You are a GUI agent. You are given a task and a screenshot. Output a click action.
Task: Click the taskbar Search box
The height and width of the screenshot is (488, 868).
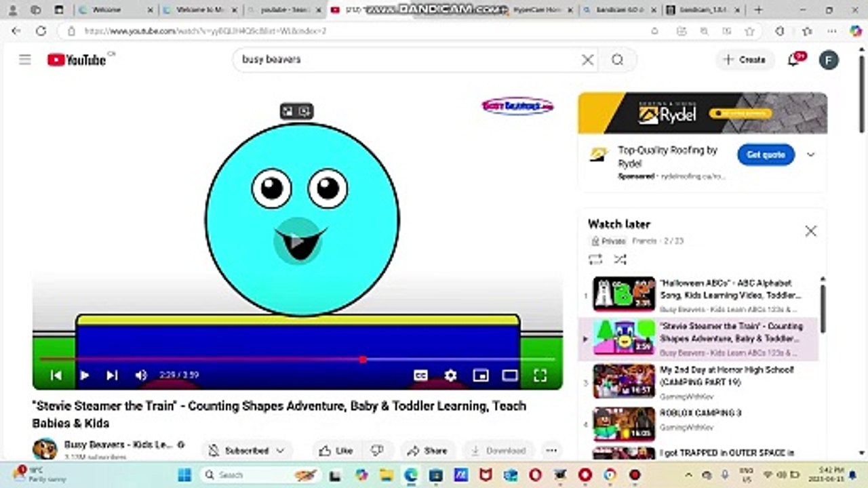pos(261,474)
